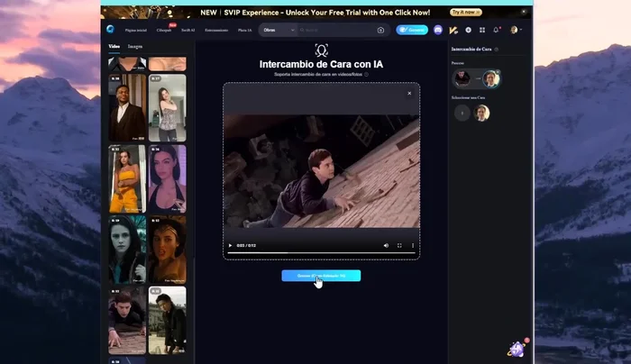Expand the Obras search category dropdown
This screenshot has height=364, width=631.
279,30
